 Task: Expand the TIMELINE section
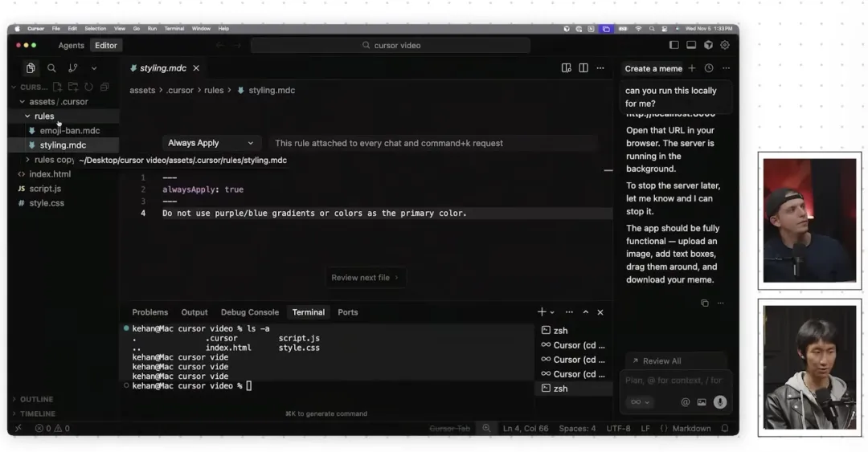(38, 413)
